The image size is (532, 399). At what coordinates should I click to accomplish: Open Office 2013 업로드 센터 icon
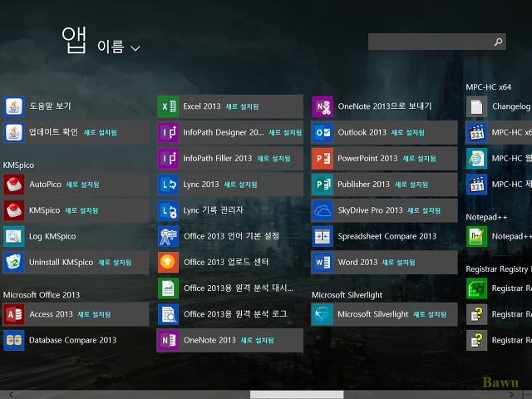coord(168,263)
